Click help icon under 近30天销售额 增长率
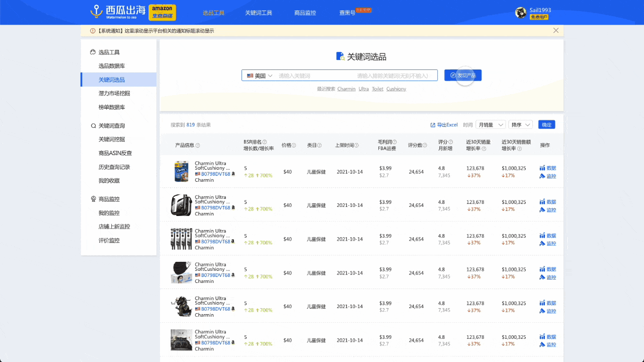 (x=519, y=149)
